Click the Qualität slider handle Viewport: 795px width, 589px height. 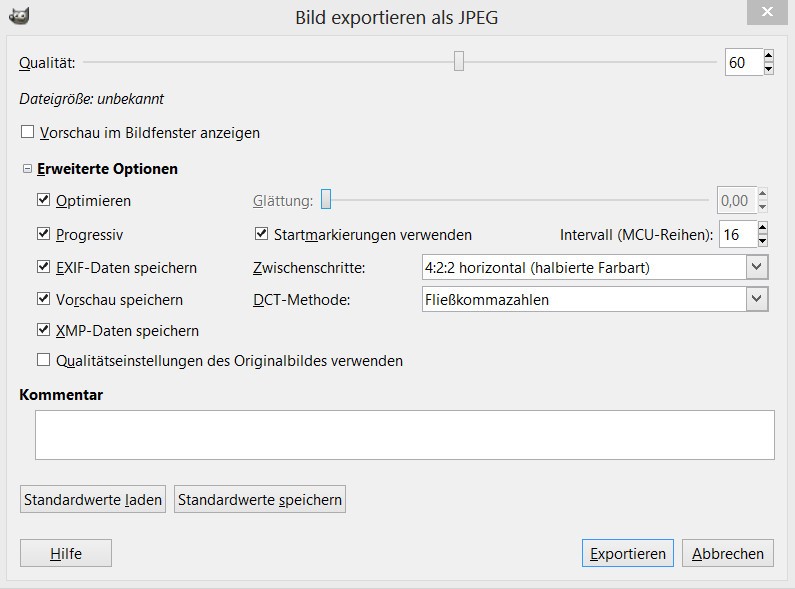[459, 62]
